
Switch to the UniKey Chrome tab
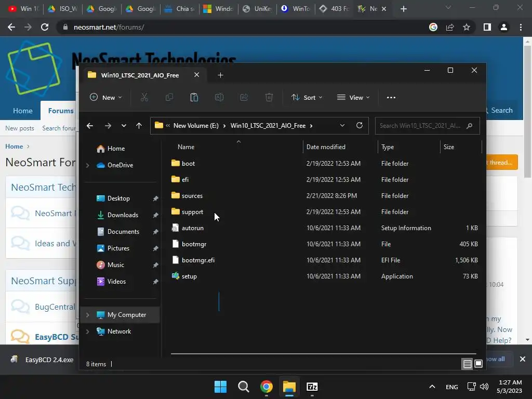(257, 9)
